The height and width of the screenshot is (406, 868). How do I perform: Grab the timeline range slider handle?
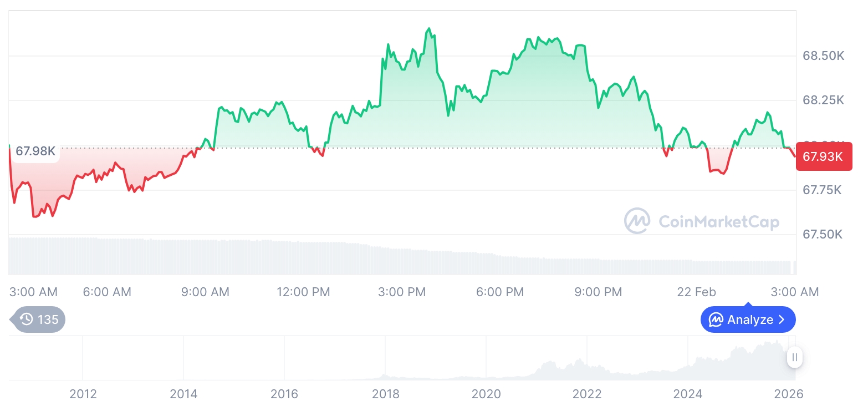pyautogui.click(x=794, y=358)
